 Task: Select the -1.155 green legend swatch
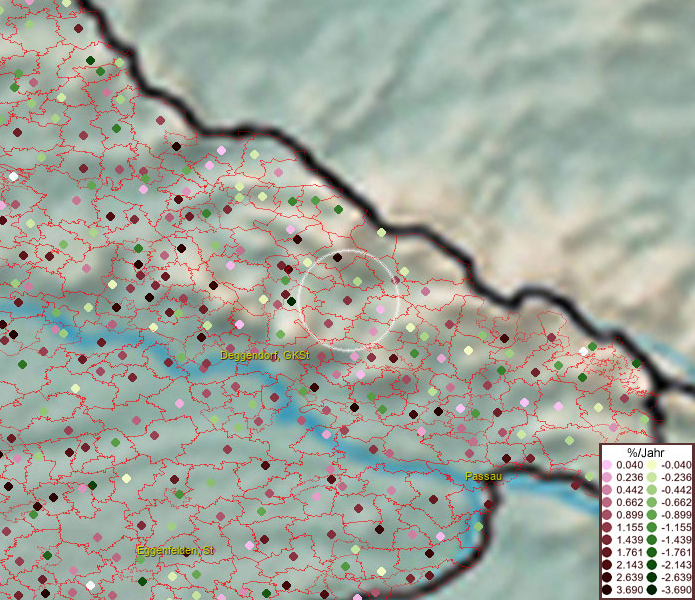coord(652,527)
